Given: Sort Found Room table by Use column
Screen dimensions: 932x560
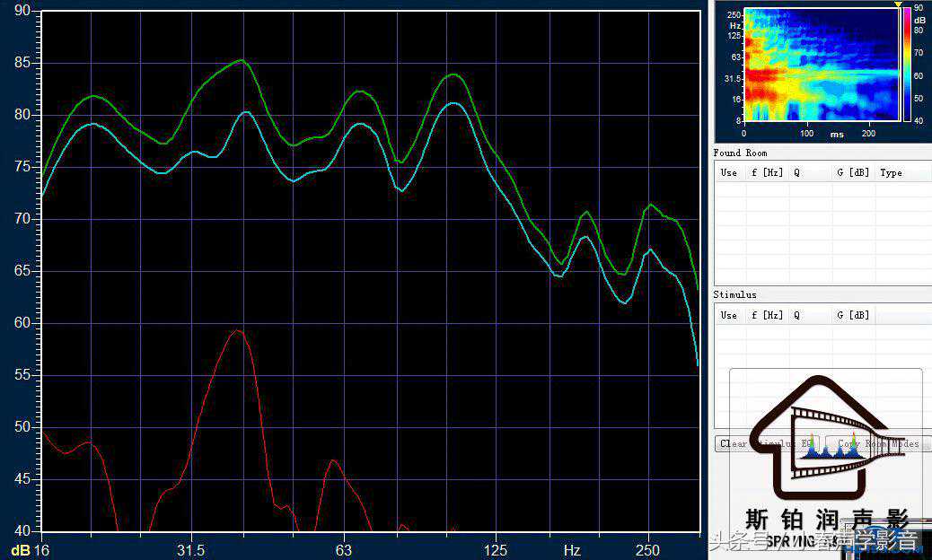Looking at the screenshot, I should 729,172.
